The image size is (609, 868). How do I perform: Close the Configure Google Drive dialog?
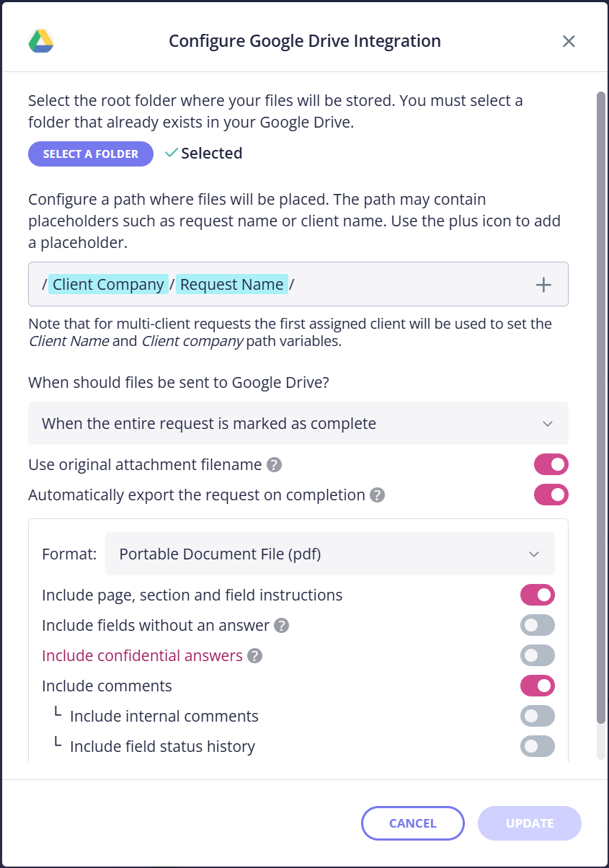[569, 41]
